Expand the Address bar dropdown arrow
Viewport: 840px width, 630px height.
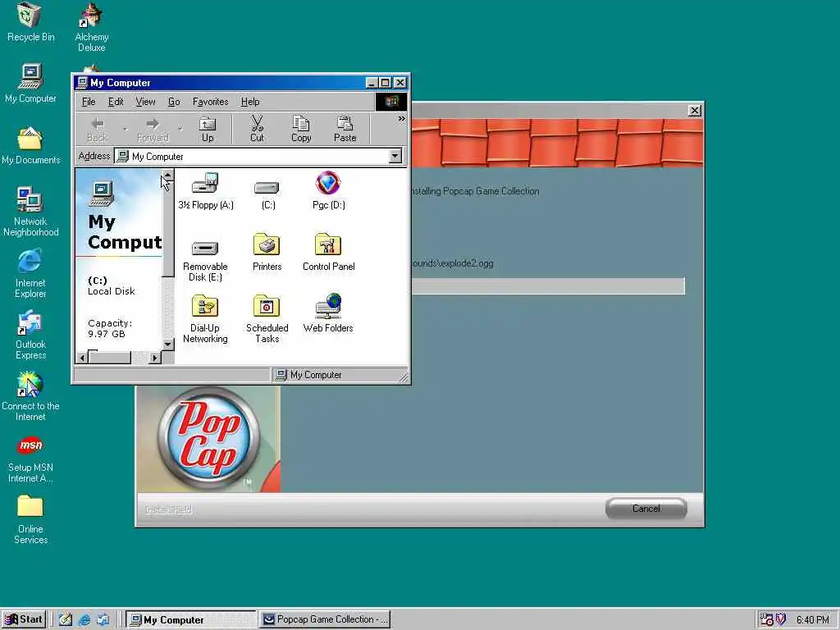[x=395, y=156]
